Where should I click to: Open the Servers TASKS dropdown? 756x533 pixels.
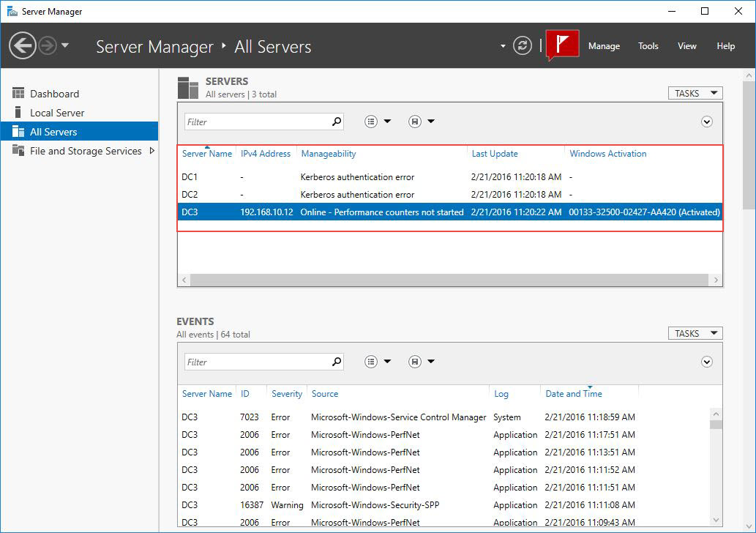(694, 93)
